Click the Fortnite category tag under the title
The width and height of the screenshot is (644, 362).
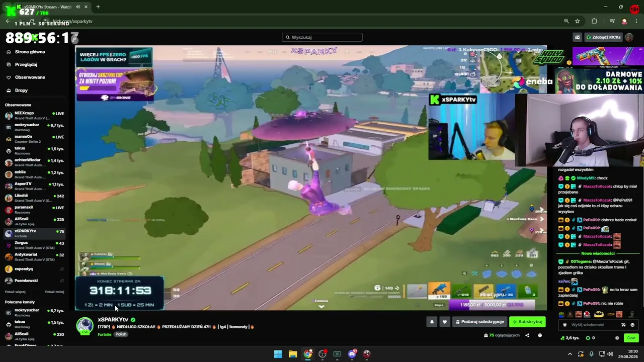pyautogui.click(x=105, y=334)
